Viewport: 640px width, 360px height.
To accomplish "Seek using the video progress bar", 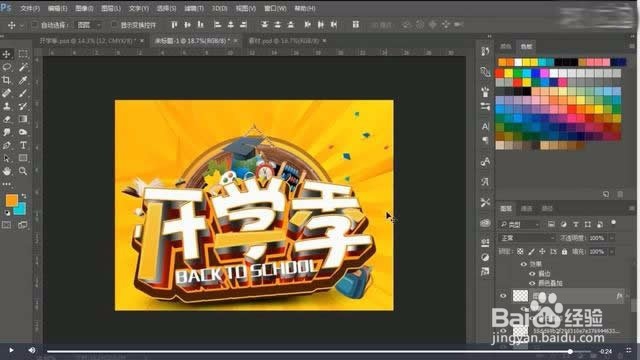I will (319, 351).
